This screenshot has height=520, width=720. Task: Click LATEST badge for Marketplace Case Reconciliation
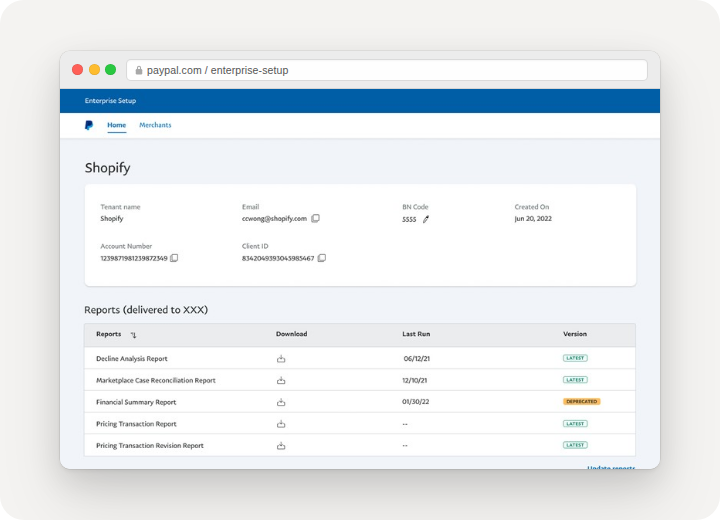pyautogui.click(x=575, y=380)
